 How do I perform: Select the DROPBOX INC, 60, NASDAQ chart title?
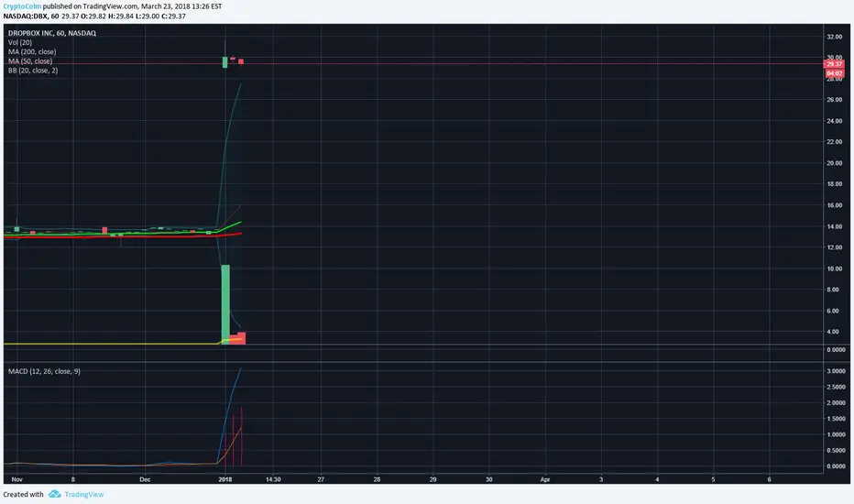tap(52, 33)
